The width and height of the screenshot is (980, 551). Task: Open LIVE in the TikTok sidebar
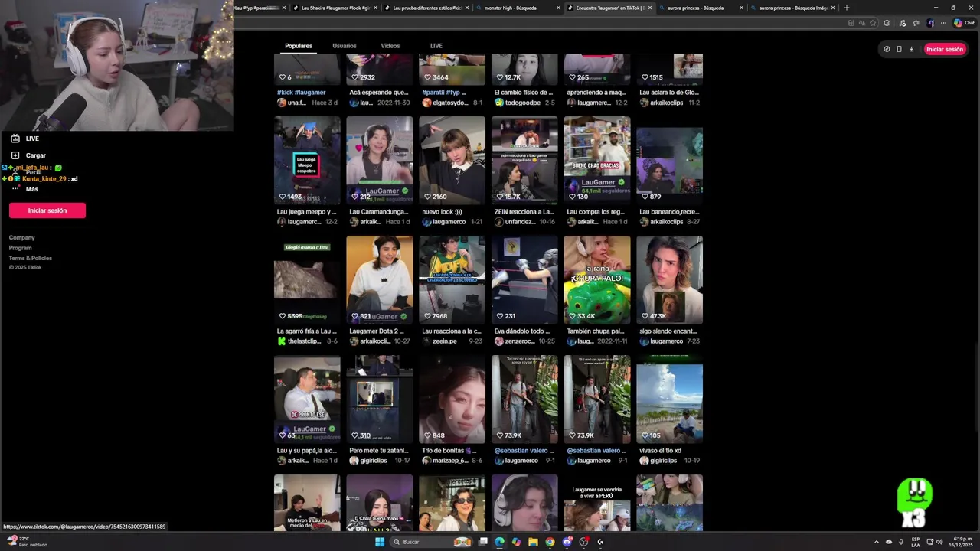[25, 139]
